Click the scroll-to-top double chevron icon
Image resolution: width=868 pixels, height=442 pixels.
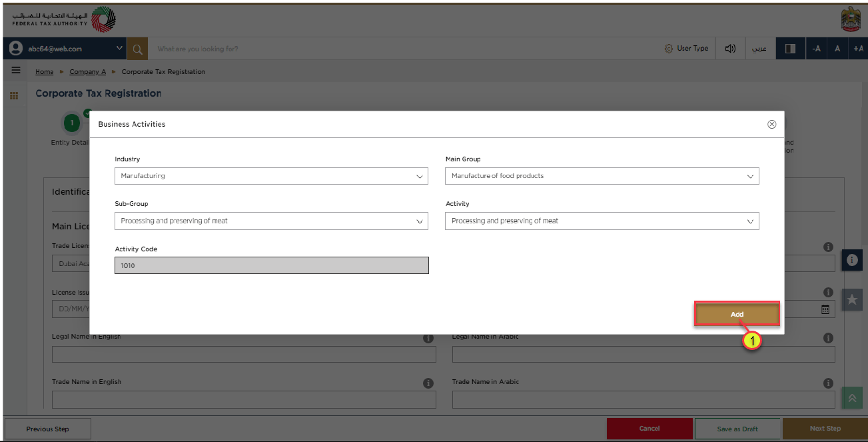(852, 398)
